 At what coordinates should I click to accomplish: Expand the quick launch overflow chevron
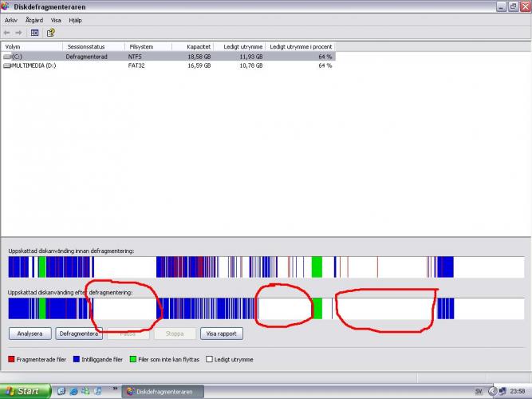[x=116, y=391]
